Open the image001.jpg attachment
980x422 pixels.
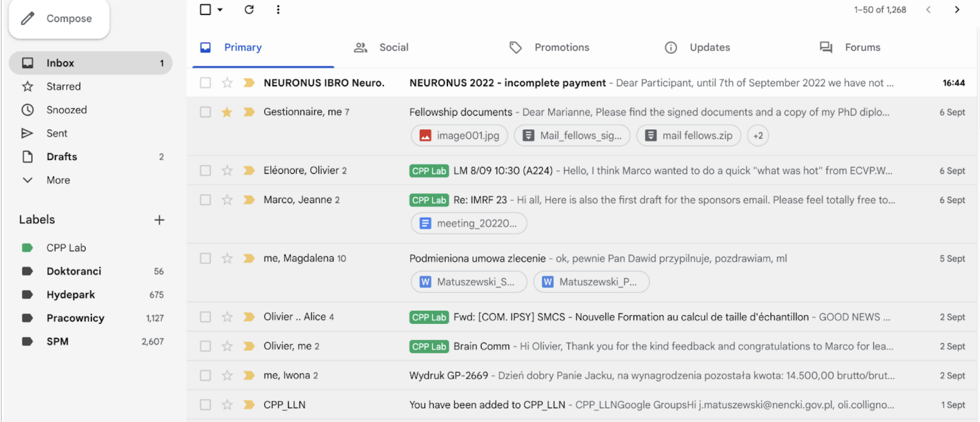[x=459, y=135]
